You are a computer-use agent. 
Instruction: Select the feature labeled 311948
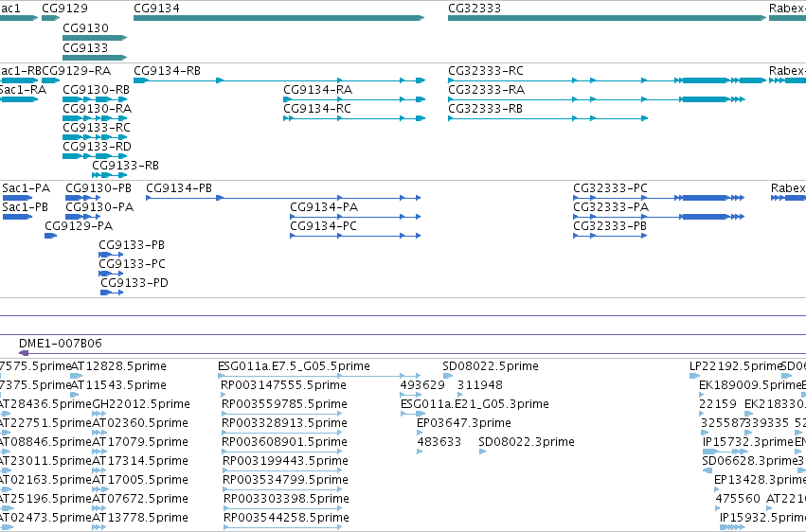[x=480, y=385]
